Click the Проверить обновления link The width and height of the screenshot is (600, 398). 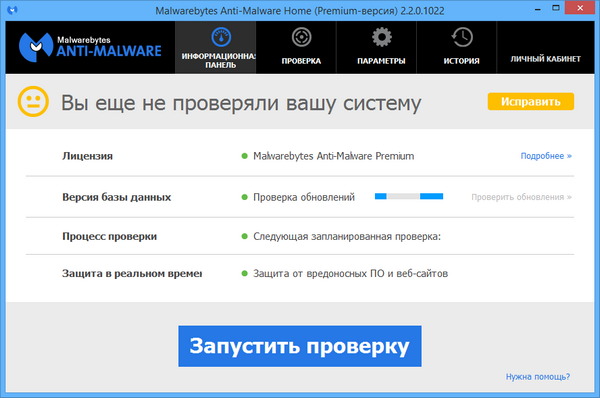click(x=521, y=197)
